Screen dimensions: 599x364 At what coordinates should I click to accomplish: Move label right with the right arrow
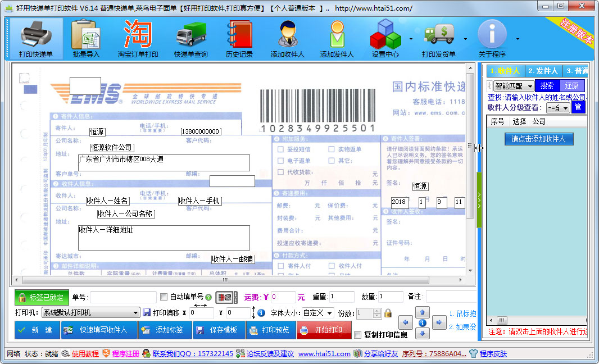(x=439, y=322)
